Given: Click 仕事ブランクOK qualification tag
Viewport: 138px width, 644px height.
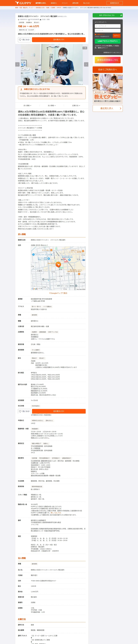Looking at the screenshot, I should (53, 332).
